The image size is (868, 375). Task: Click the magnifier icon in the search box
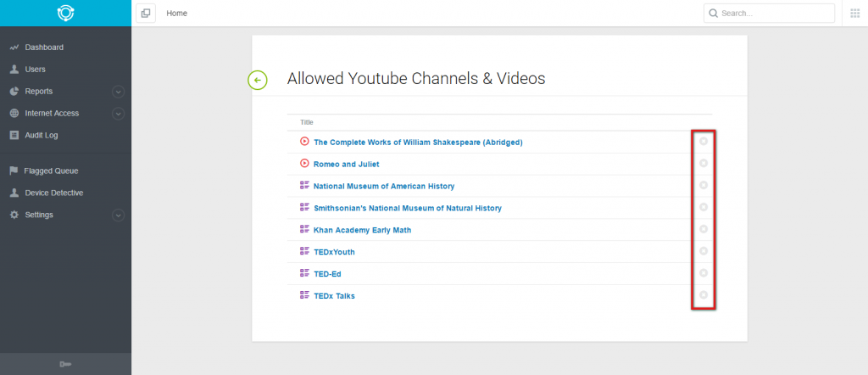(714, 14)
